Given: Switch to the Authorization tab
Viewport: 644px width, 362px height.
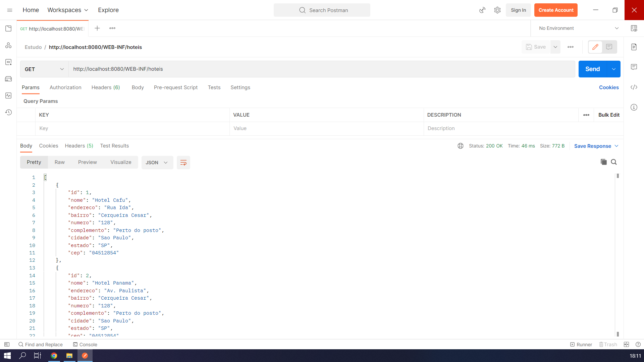Looking at the screenshot, I should pos(65,87).
